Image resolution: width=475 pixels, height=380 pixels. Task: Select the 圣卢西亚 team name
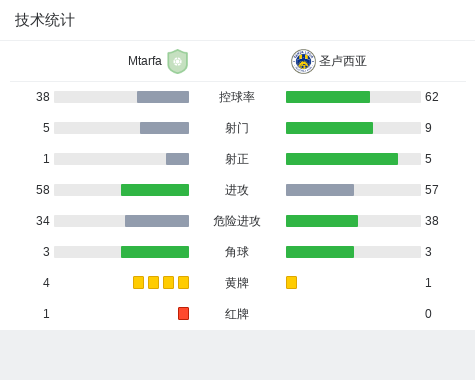343,61
